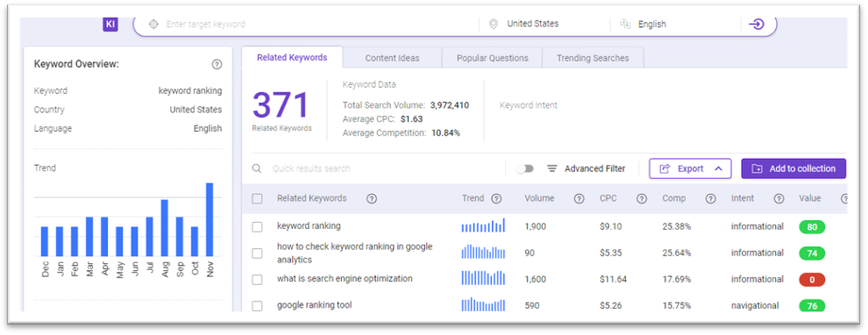Screen dimensions: 868x335
Task: Click the language translate icon
Action: pyautogui.click(x=625, y=25)
